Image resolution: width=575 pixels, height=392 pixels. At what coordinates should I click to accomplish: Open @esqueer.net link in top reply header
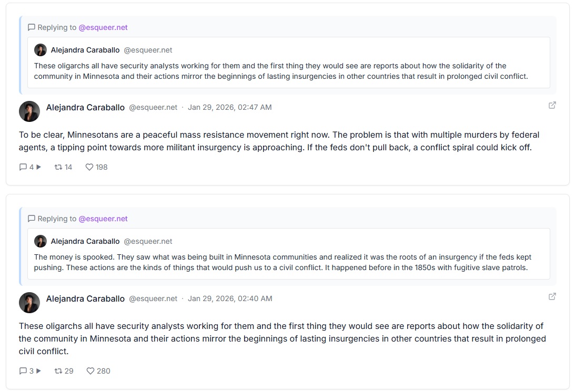tap(103, 27)
